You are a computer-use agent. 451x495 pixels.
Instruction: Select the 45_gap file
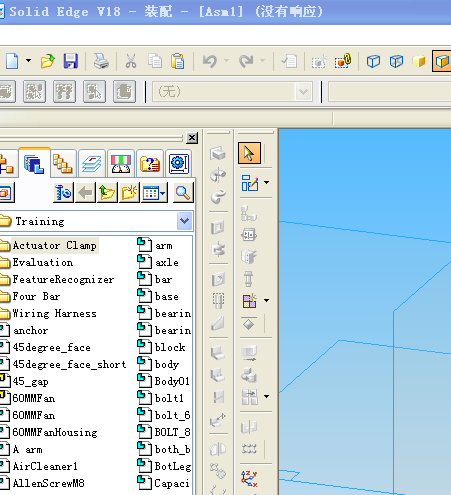[30, 382]
